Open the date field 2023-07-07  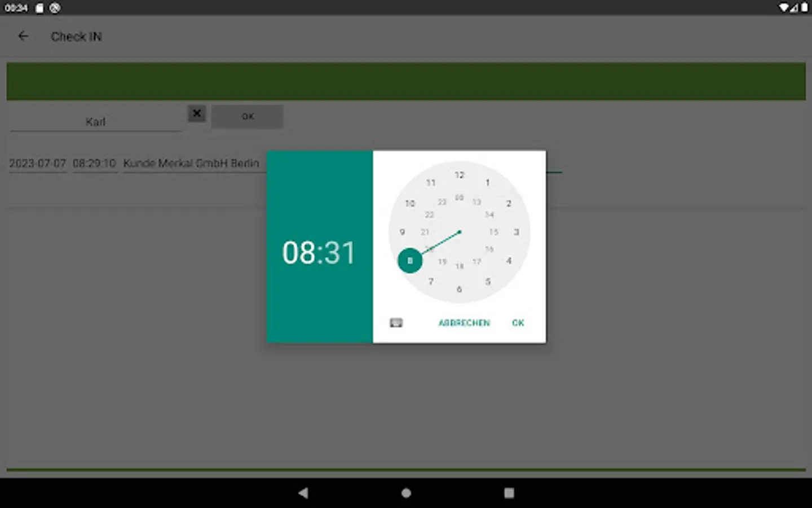point(38,163)
